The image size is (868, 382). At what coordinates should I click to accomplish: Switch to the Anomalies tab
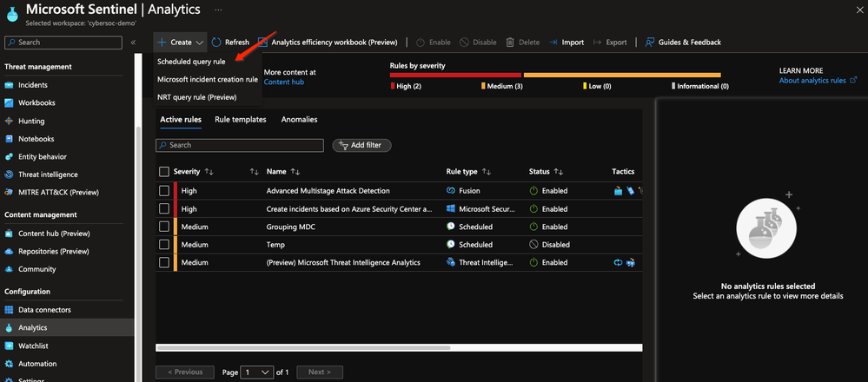click(x=299, y=120)
